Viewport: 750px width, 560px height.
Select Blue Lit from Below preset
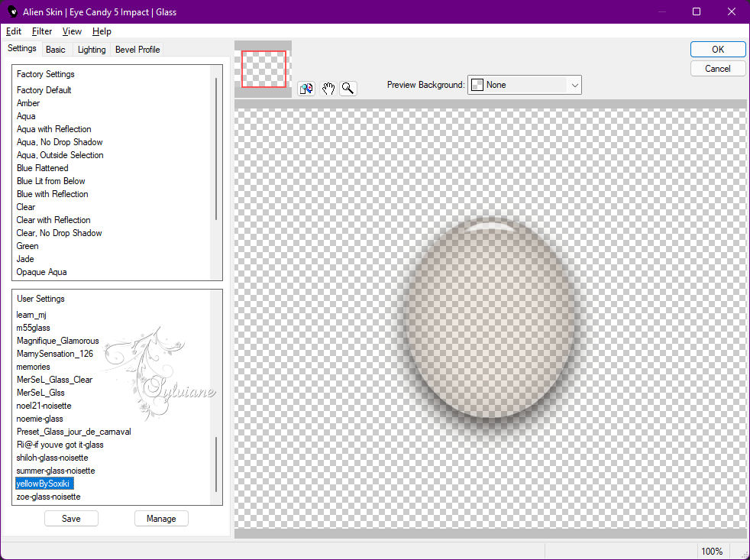[x=50, y=181]
